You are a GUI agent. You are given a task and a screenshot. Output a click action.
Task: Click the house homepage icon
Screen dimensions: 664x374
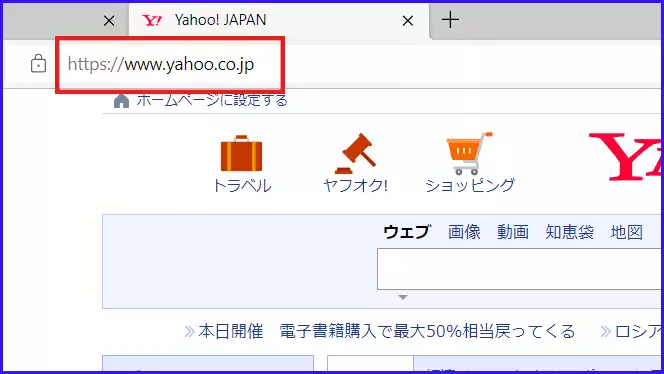click(122, 101)
